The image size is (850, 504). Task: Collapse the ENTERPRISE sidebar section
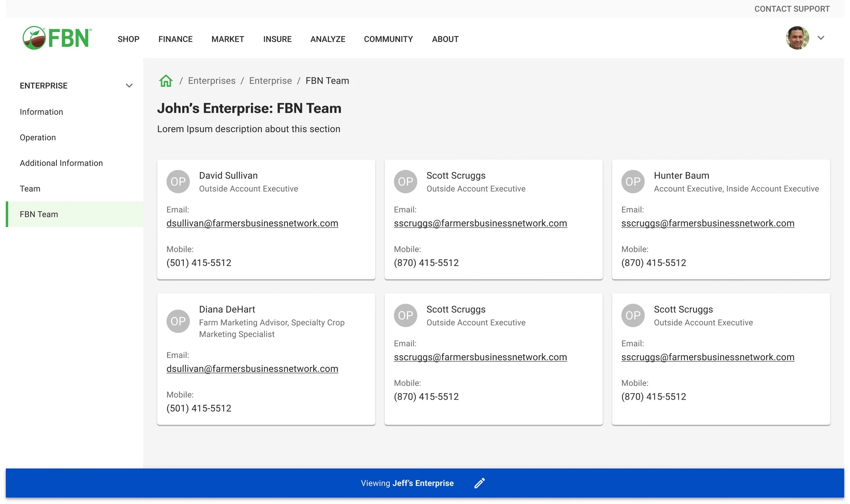coord(129,86)
